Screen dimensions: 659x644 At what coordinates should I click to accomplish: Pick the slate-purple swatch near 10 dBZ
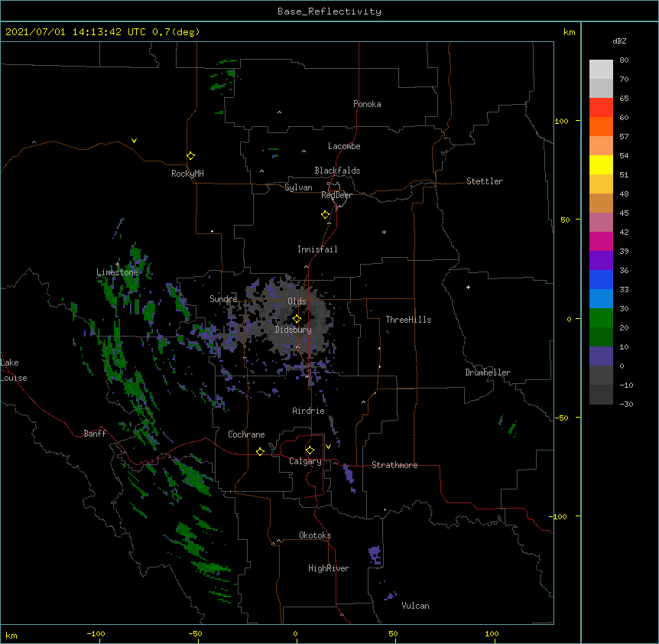[601, 356]
